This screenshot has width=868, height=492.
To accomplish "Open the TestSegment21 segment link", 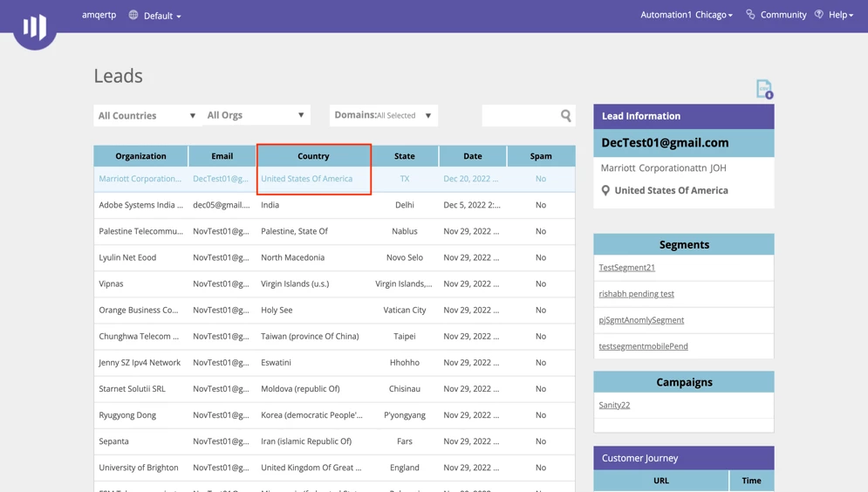I will point(626,267).
